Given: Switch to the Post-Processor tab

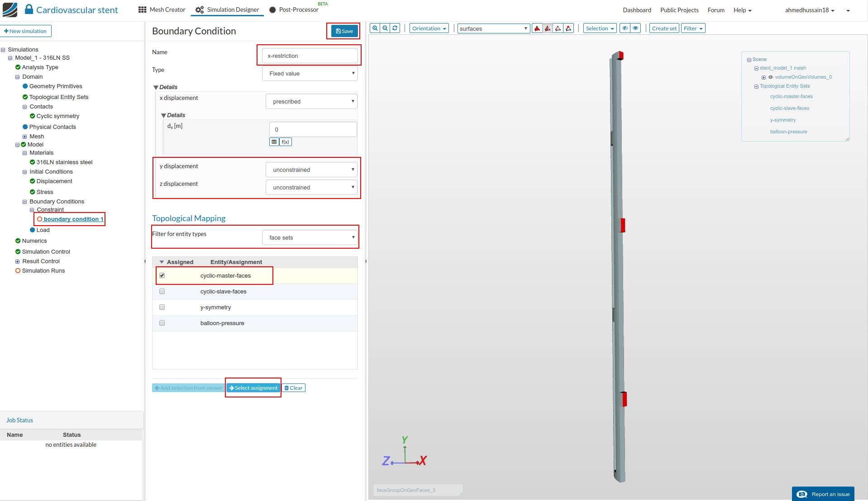Looking at the screenshot, I should 294,9.
